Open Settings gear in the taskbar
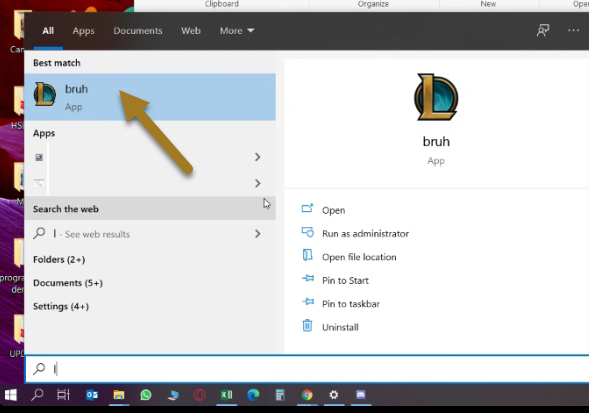The width and height of the screenshot is (589, 413). point(334,395)
